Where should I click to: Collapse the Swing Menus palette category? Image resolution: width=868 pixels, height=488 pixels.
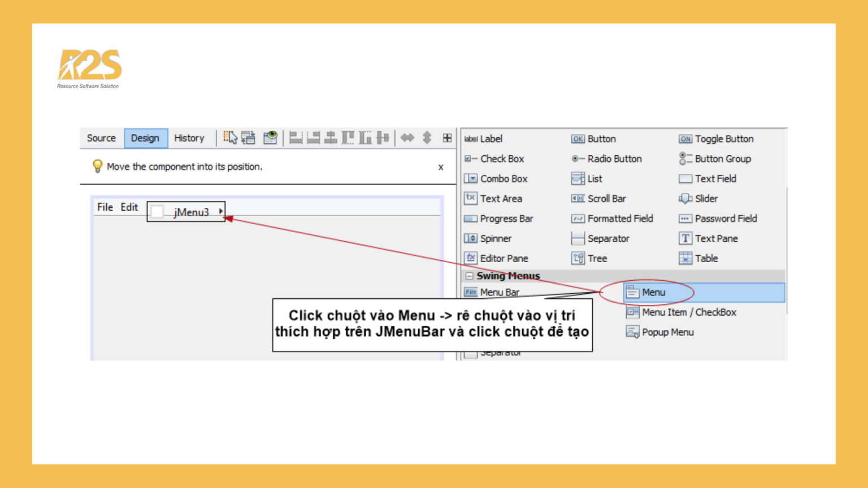click(470, 276)
